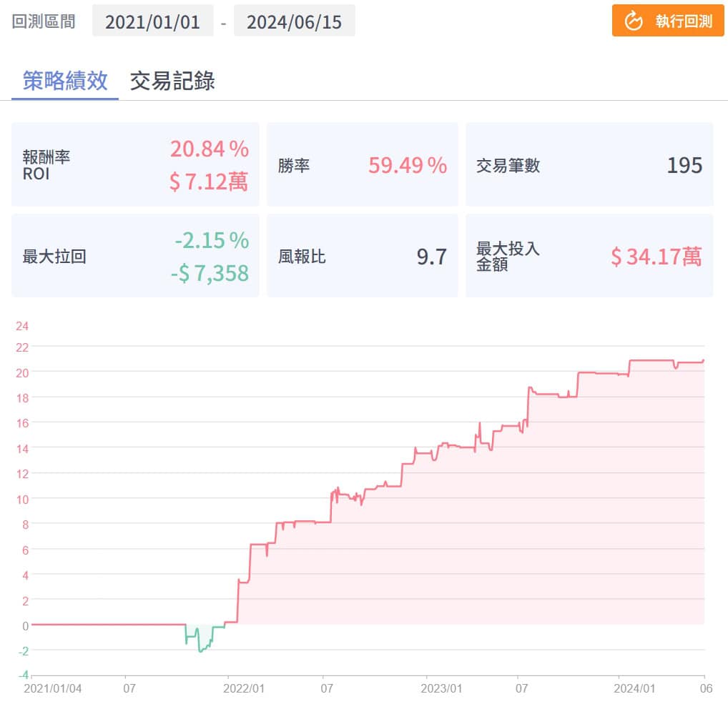Click the 59.49 % win rate value

pyautogui.click(x=407, y=166)
